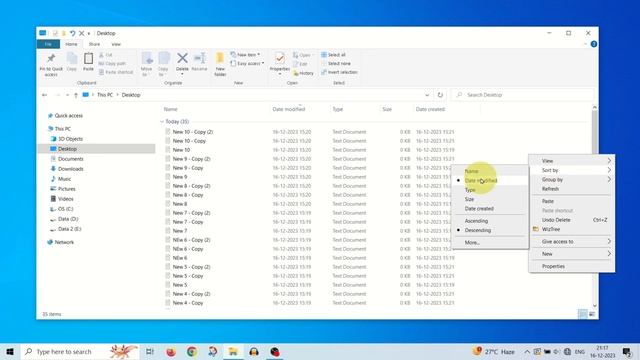Create a New folder from ribbon
This screenshot has height=360, width=640.
220,64
